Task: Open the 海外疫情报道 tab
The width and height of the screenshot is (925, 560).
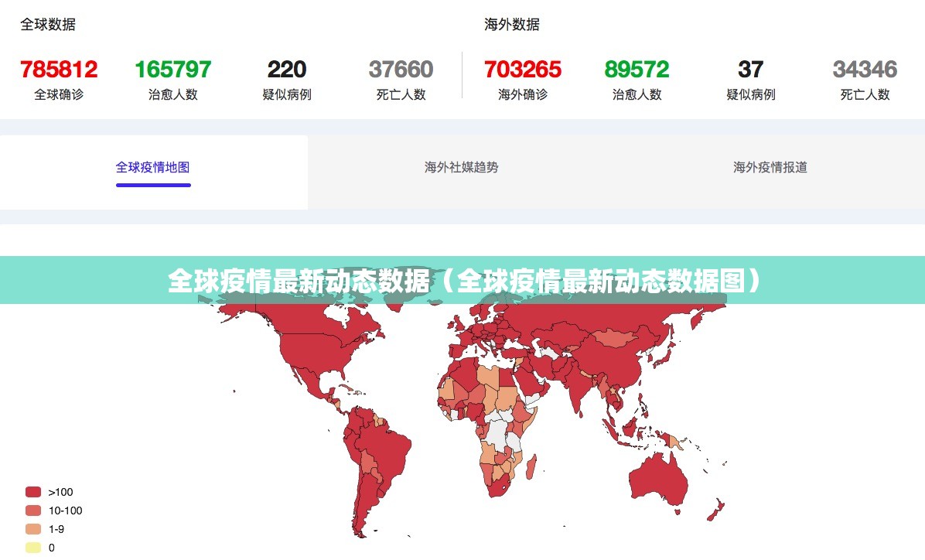Action: (770, 167)
